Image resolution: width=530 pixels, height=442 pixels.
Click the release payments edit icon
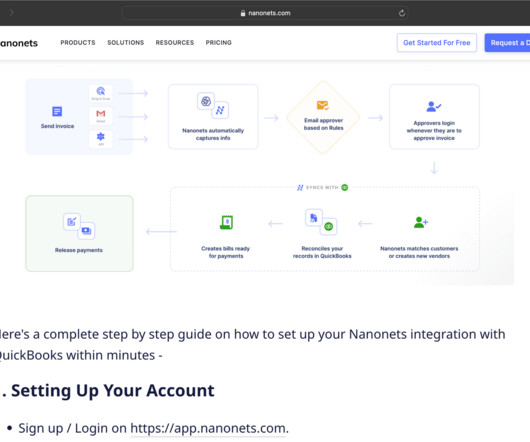(x=72, y=222)
